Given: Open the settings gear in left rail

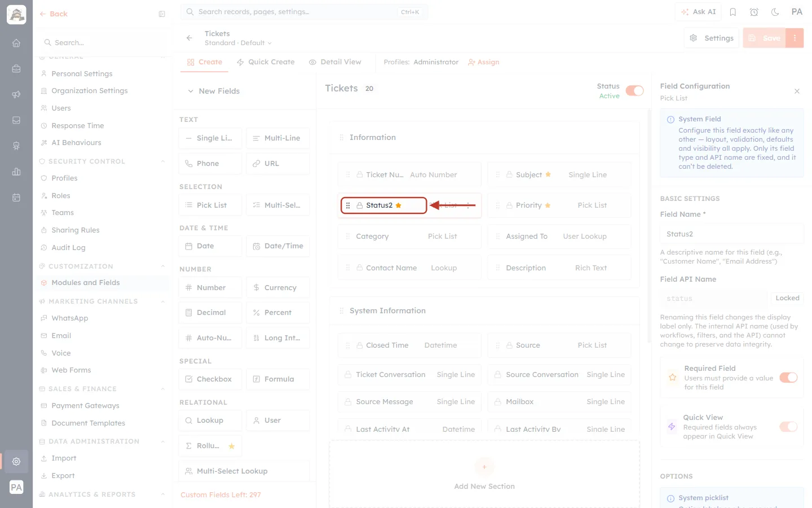Looking at the screenshot, I should pyautogui.click(x=16, y=461).
